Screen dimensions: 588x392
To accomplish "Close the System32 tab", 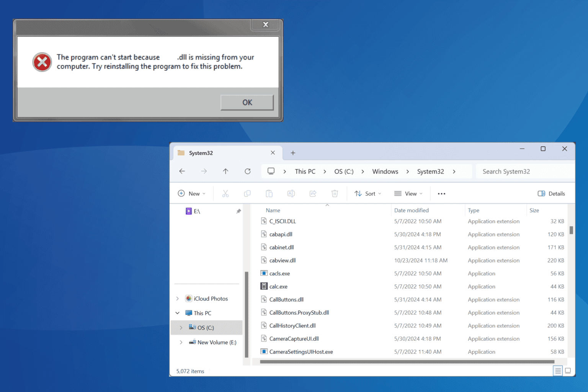I will (273, 153).
